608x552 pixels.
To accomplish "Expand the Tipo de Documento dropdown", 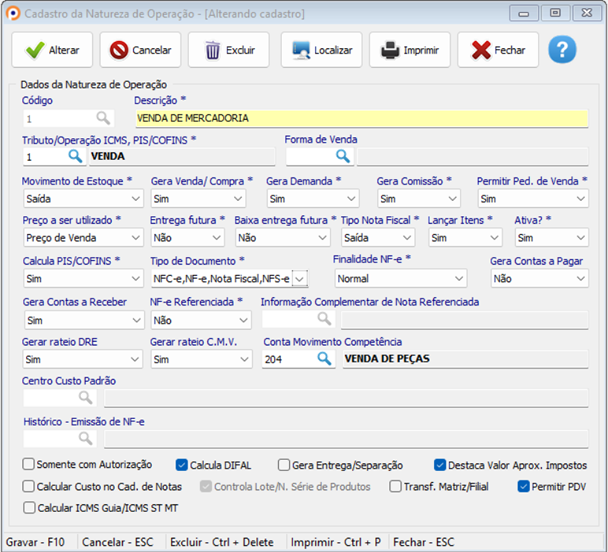I will 301,279.
